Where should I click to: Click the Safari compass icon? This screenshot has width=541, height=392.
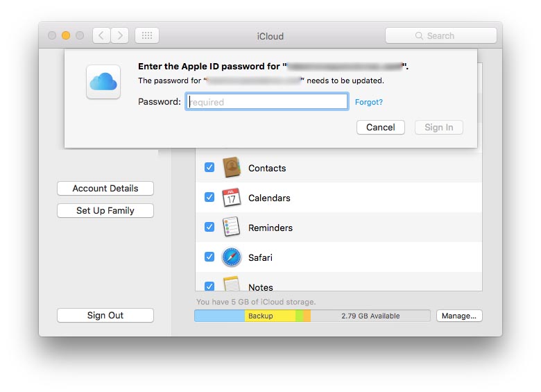(x=231, y=257)
